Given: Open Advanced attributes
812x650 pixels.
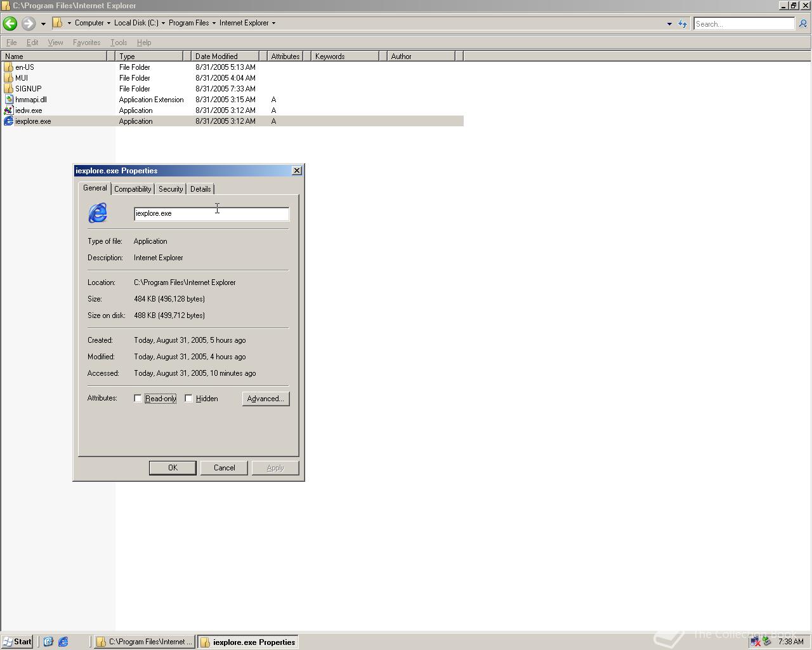Looking at the screenshot, I should click(266, 399).
